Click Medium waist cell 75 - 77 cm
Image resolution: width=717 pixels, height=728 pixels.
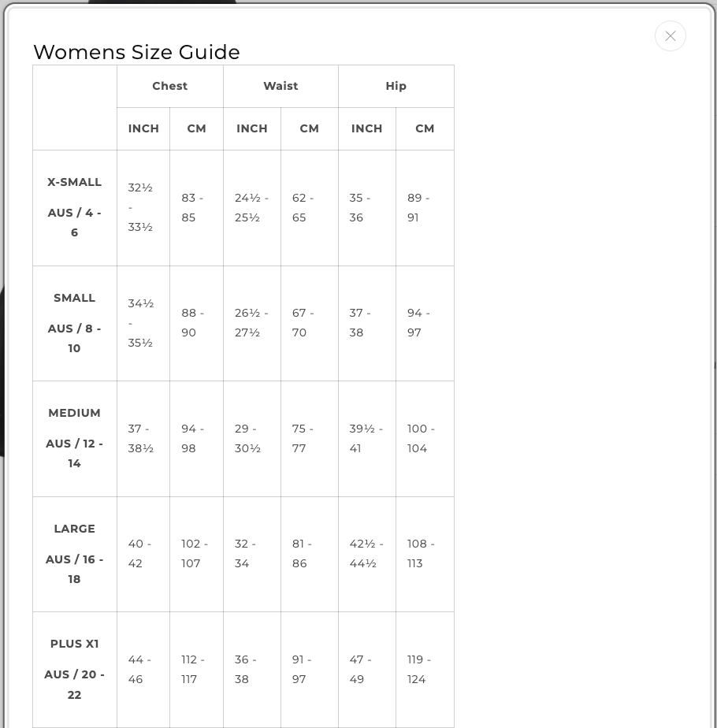click(x=310, y=438)
